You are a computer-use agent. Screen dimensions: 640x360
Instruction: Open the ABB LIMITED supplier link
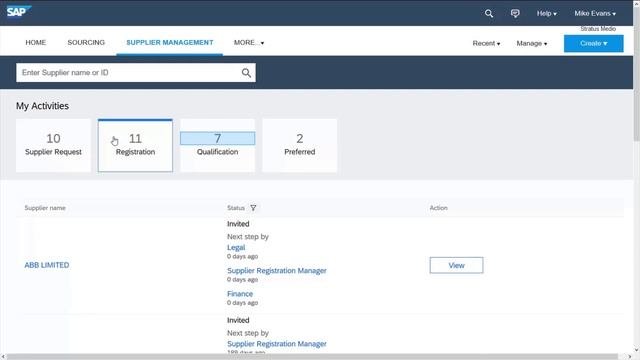(x=47, y=265)
